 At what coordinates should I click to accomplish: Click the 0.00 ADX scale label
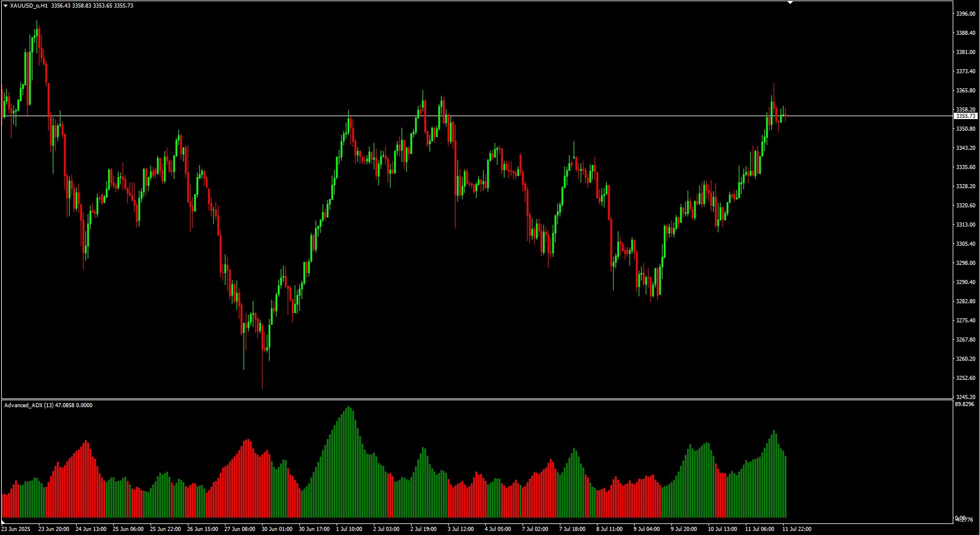[x=961, y=518]
